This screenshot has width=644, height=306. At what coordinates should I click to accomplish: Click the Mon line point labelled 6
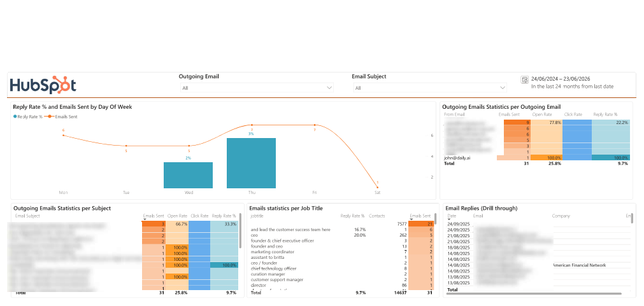[63, 136]
